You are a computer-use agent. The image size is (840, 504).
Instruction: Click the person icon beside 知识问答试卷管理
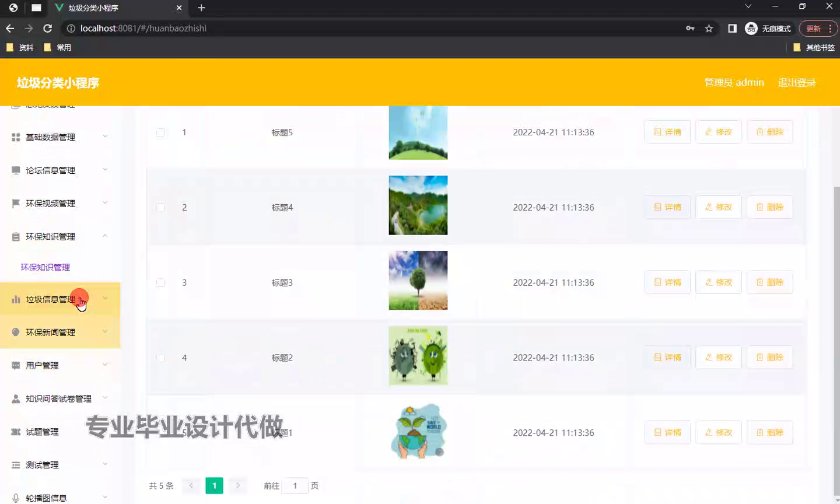click(x=16, y=399)
